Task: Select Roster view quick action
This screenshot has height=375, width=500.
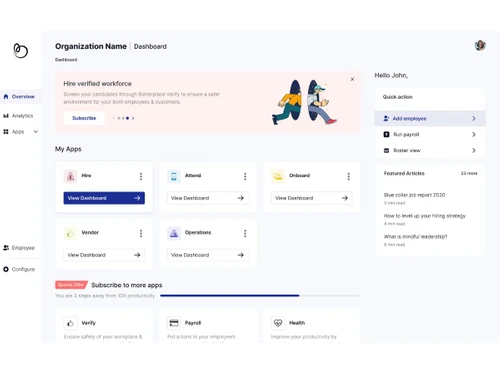Action: tap(430, 150)
